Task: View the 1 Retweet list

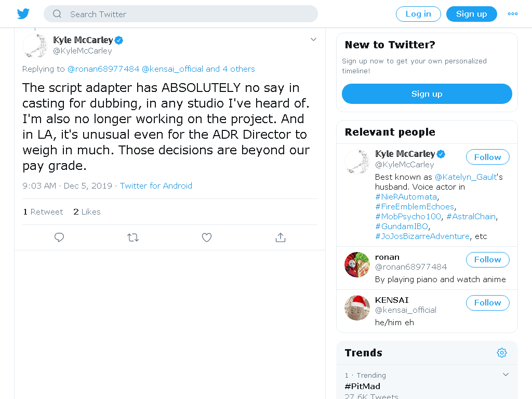Action: [x=43, y=212]
